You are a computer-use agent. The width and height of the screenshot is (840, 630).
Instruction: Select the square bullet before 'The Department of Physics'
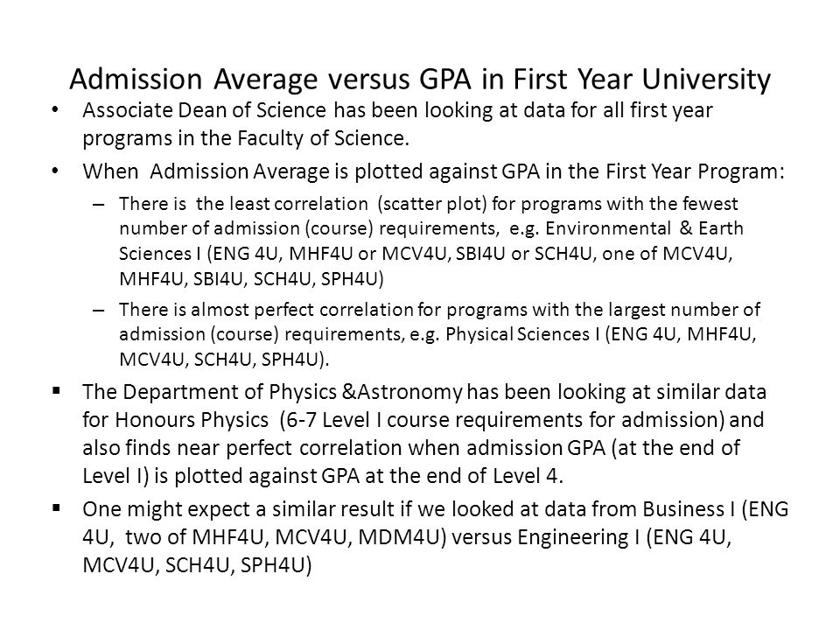pyautogui.click(x=56, y=390)
